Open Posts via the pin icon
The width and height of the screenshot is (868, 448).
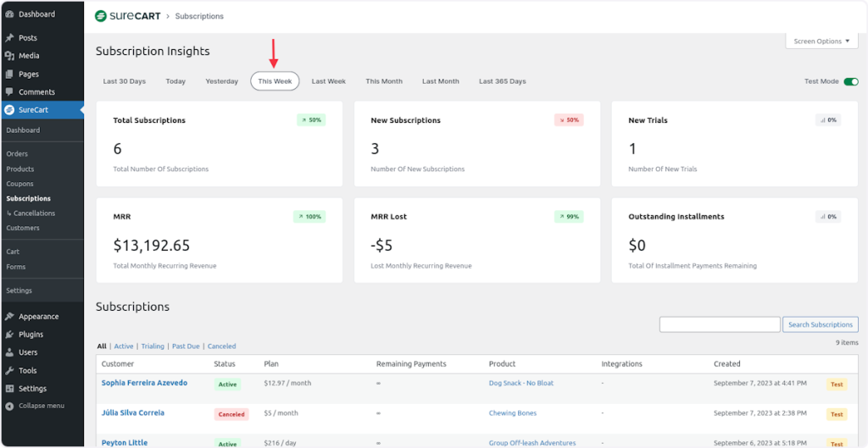pos(9,38)
